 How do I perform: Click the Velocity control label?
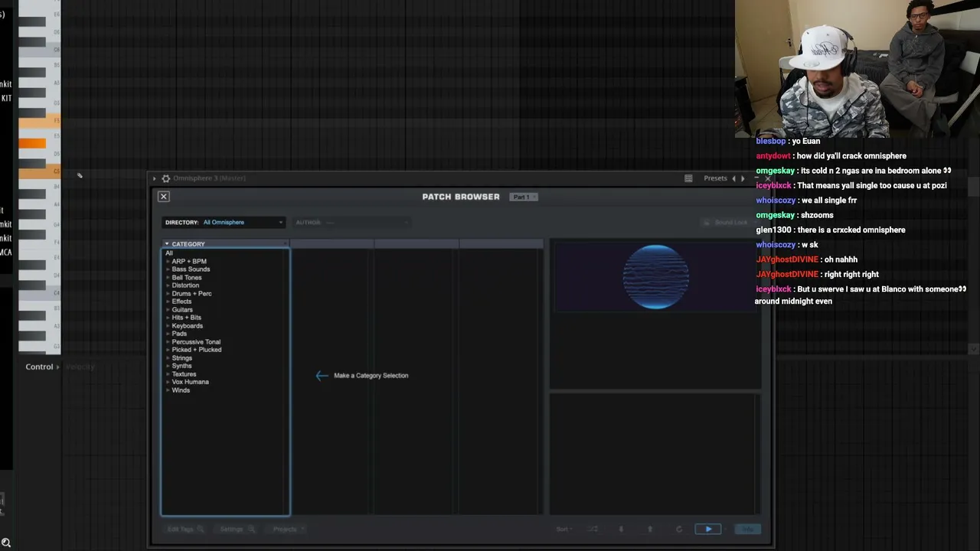(80, 367)
